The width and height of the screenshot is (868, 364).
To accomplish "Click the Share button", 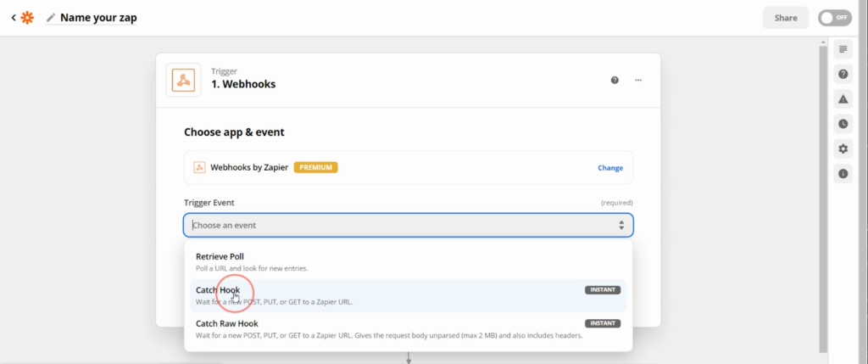I will (x=786, y=18).
